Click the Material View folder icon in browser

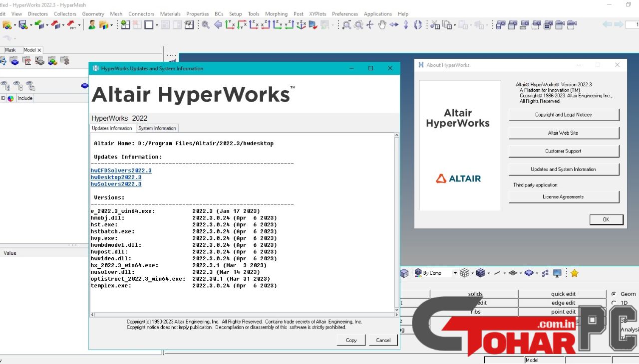[x=27, y=61]
